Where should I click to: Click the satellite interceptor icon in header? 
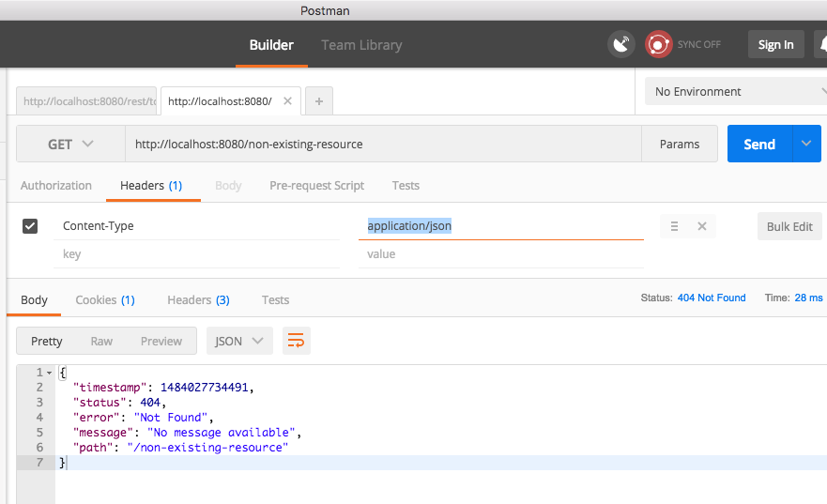pyautogui.click(x=620, y=44)
